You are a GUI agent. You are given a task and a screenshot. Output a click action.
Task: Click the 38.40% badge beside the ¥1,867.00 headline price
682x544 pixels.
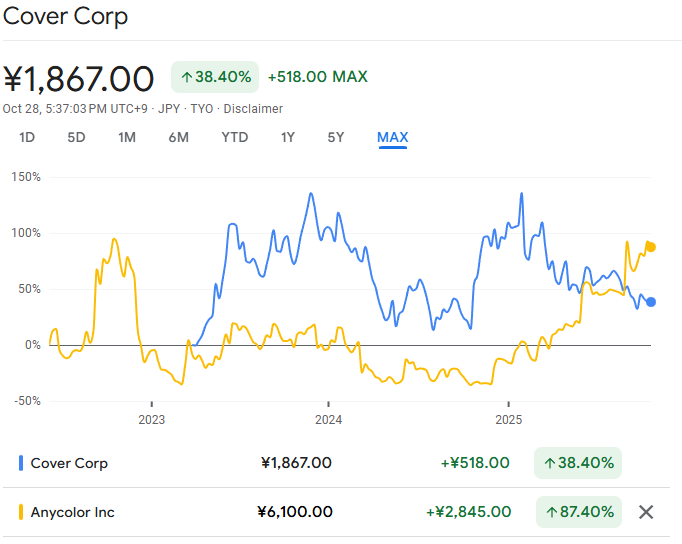215,77
